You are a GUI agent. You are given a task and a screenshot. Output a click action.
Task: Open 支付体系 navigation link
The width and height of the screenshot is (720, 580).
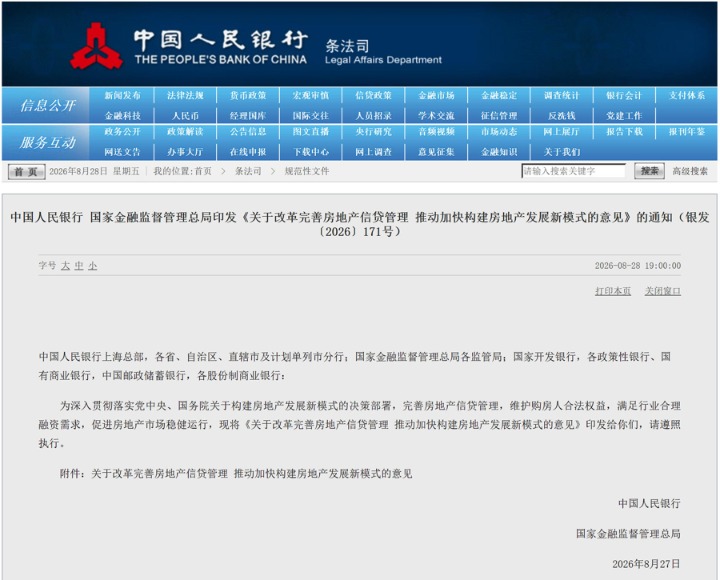687,96
